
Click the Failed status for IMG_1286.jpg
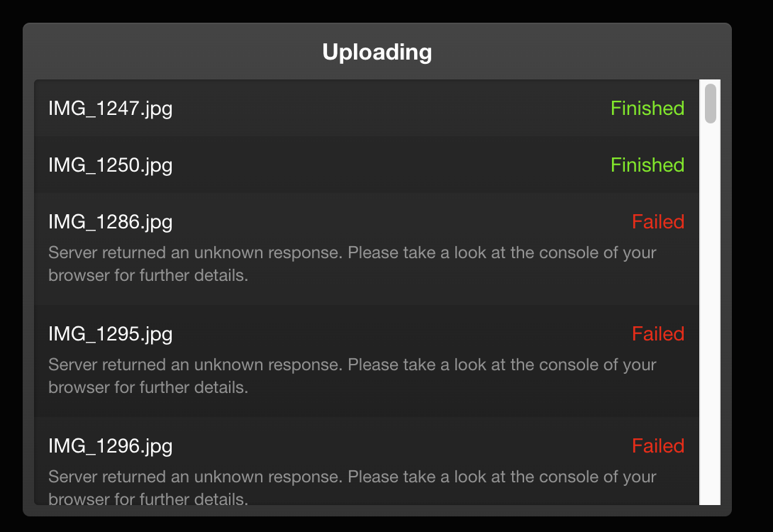pos(658,221)
